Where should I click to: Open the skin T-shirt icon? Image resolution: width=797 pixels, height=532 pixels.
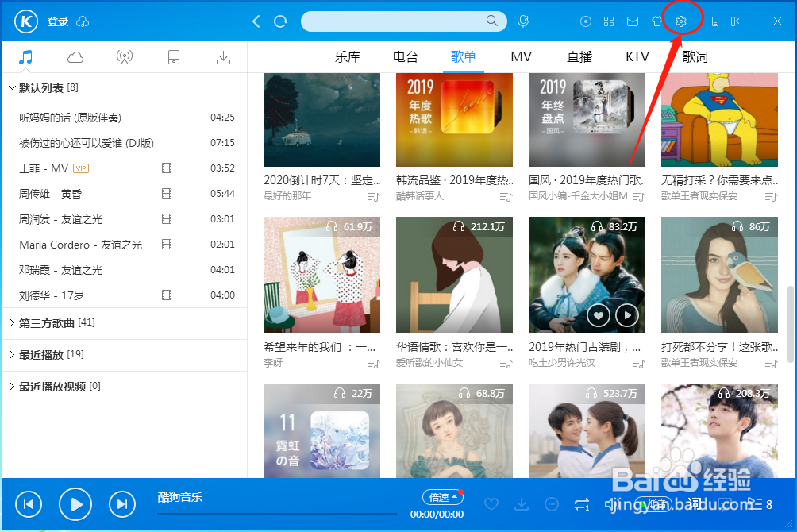tap(656, 21)
